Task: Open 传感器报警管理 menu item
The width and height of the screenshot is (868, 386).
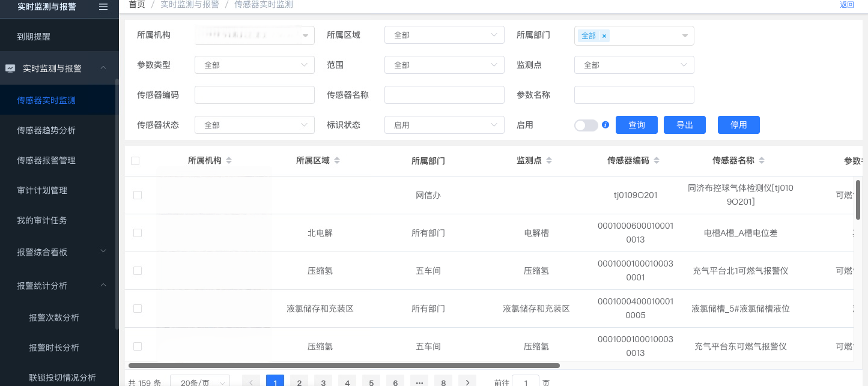Action: pos(46,160)
